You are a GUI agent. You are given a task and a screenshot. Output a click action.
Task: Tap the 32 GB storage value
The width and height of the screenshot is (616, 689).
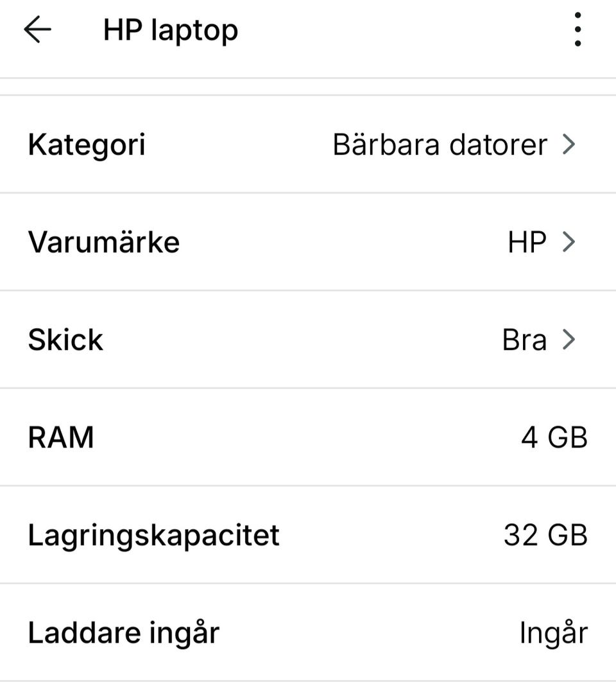(x=545, y=535)
